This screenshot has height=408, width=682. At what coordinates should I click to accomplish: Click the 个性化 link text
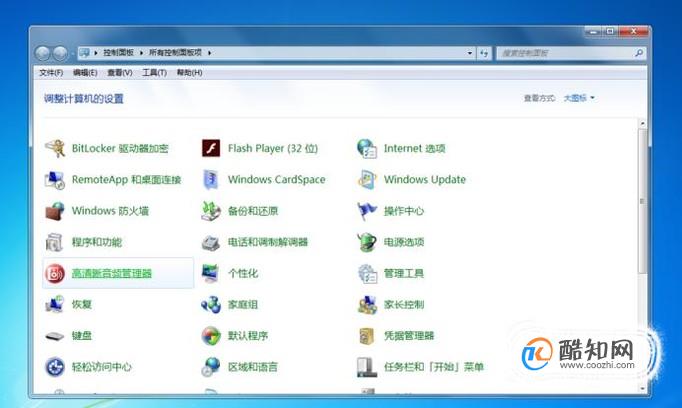click(x=243, y=274)
